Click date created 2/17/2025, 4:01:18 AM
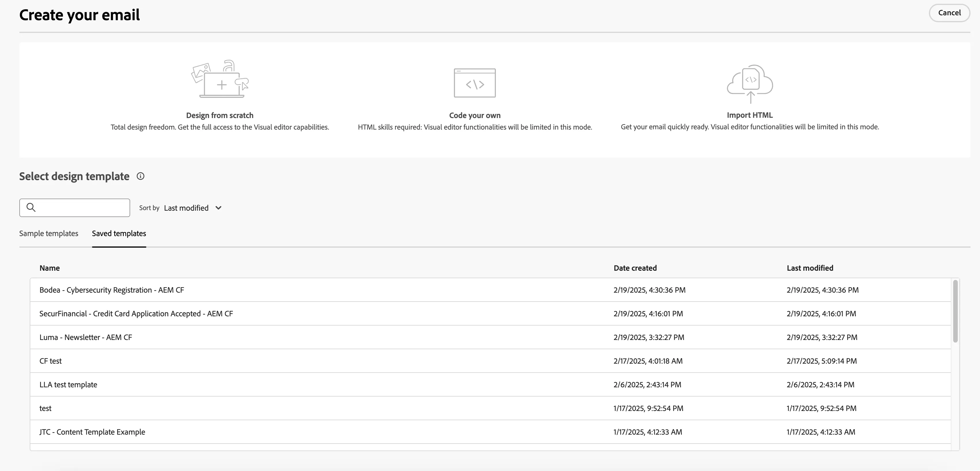The width and height of the screenshot is (980, 471). [x=648, y=361]
